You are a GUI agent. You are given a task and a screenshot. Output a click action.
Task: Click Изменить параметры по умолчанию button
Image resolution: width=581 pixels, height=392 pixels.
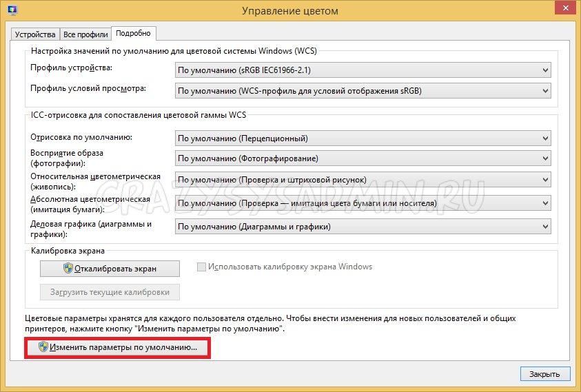coord(117,347)
